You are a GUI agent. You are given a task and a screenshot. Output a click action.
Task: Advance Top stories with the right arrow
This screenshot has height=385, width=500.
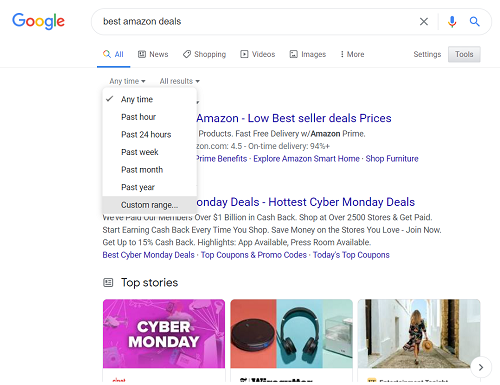481,367
